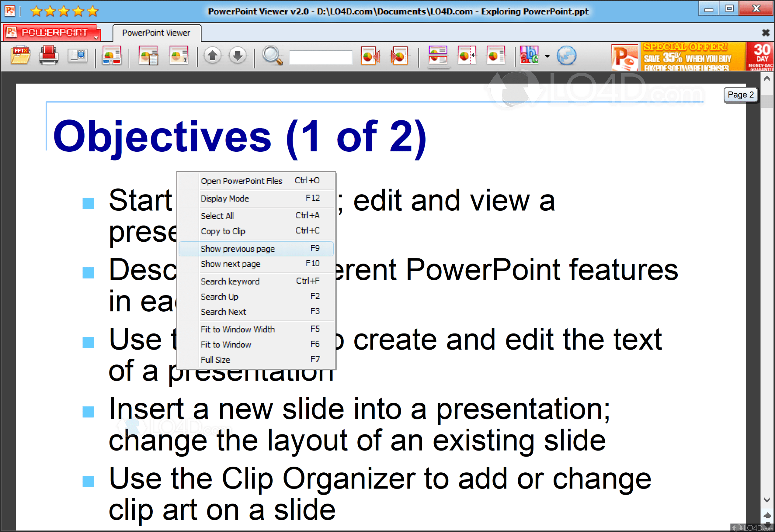Switch to the PowerPoint Viewer tab
775x532 pixels.
tap(156, 33)
